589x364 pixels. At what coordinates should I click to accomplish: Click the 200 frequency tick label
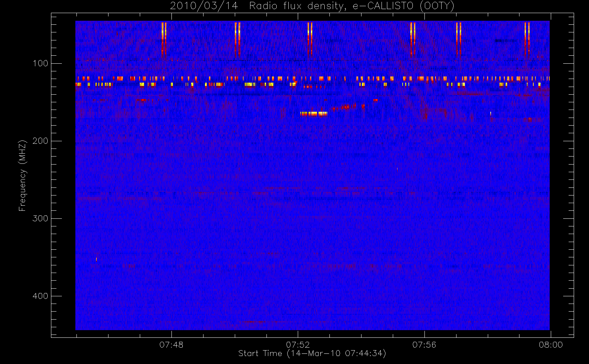[40, 141]
